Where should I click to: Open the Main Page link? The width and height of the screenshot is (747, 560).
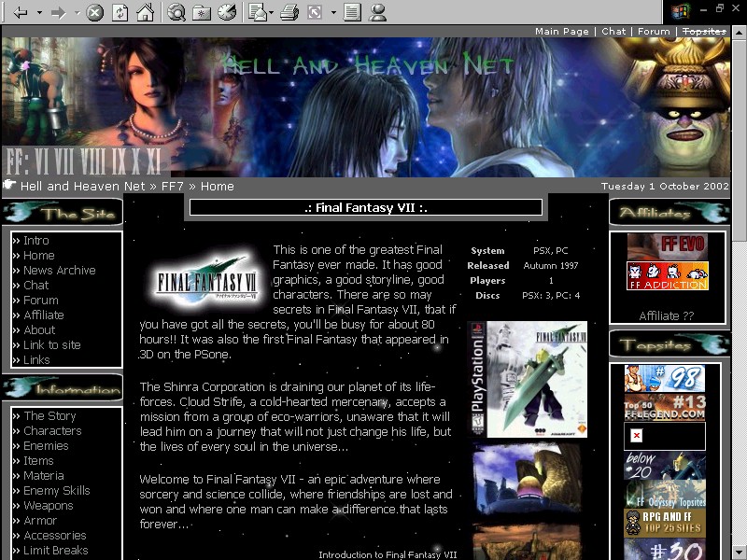[x=562, y=32]
